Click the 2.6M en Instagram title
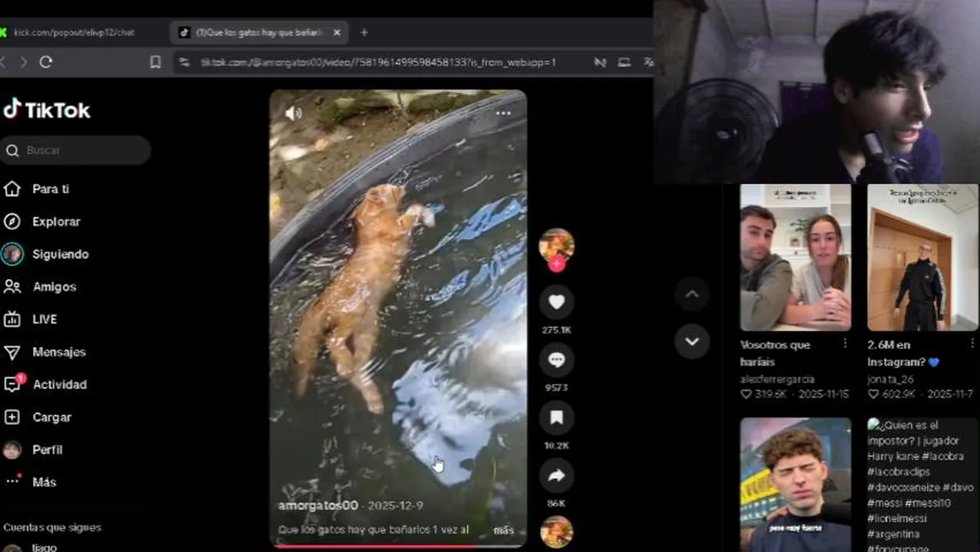The height and width of the screenshot is (552, 980). (903, 353)
